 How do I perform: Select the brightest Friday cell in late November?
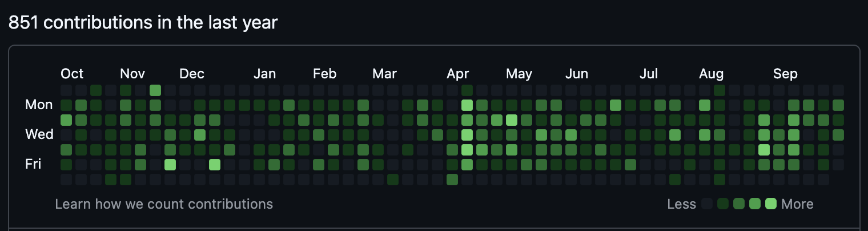coord(170,165)
